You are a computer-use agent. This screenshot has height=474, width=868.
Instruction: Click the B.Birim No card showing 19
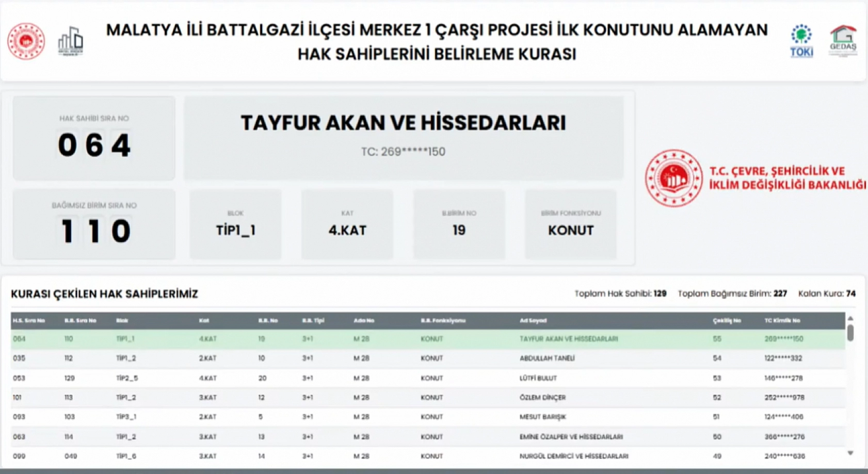click(459, 224)
